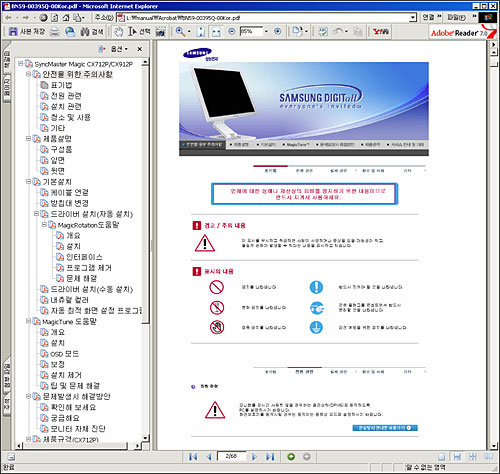Image resolution: width=500 pixels, height=474 pixels.
Task: Collapse the 기본설치 bookmark node
Action: 29,181
